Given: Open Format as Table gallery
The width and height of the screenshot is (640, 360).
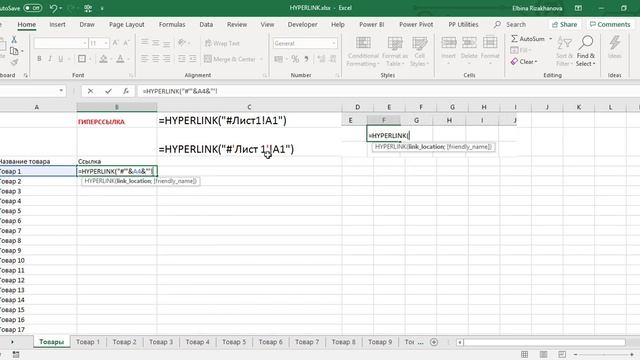Looking at the screenshot, I should click(x=395, y=51).
